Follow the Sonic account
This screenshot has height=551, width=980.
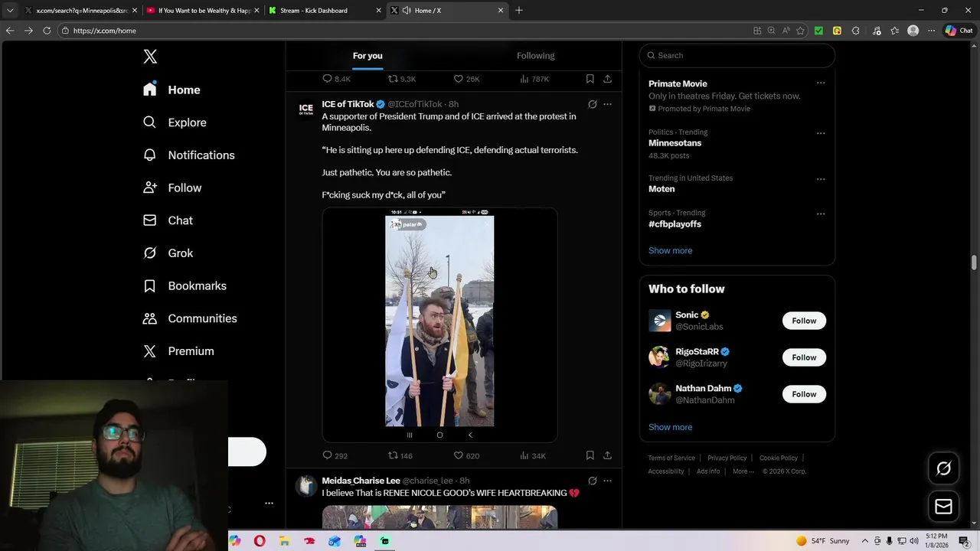(804, 321)
